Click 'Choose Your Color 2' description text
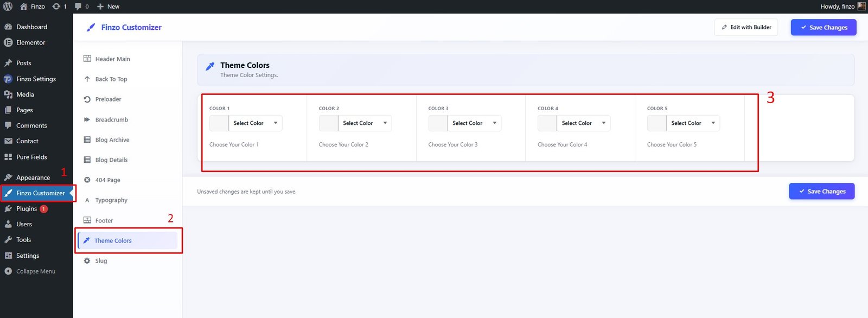 tap(343, 144)
